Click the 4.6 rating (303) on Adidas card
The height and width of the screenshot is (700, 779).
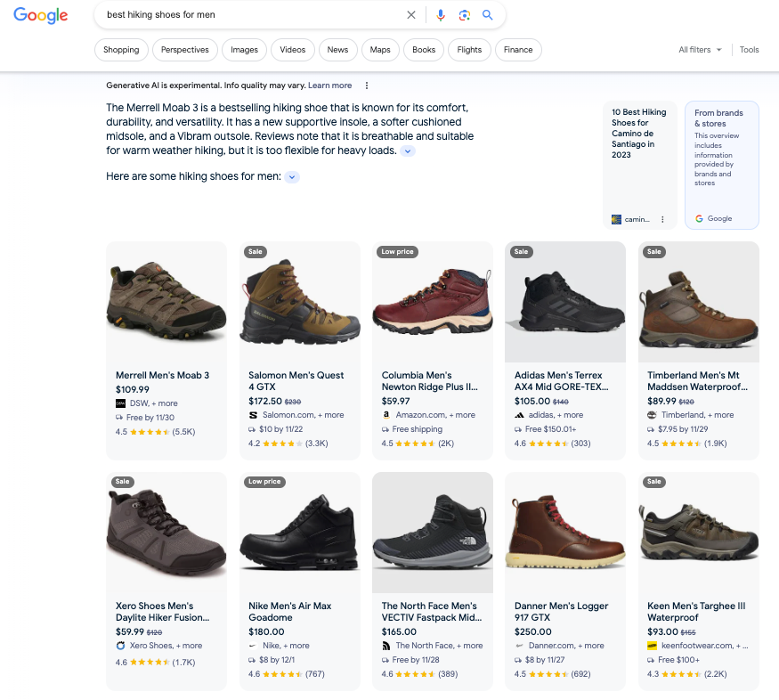pos(553,444)
